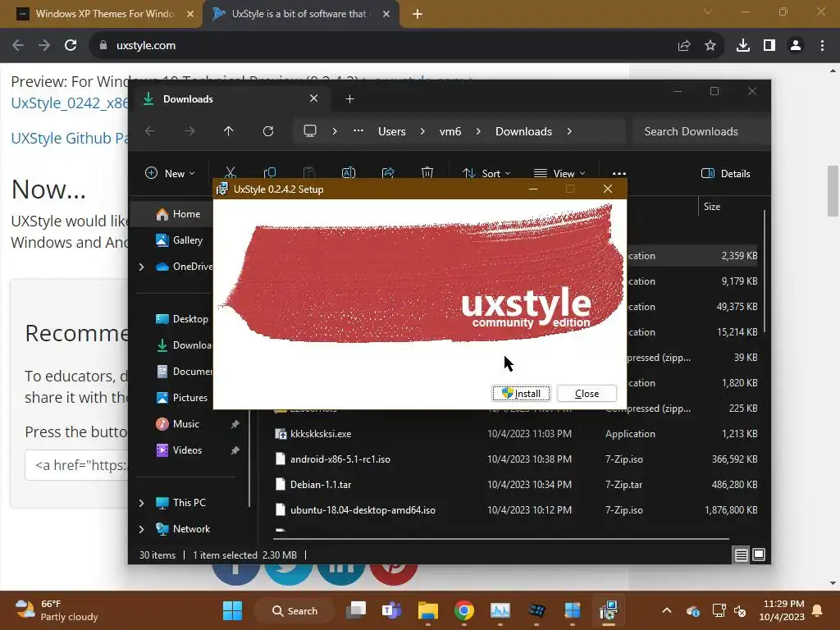Add new File Explorer tab
The height and width of the screenshot is (630, 840).
349,99
